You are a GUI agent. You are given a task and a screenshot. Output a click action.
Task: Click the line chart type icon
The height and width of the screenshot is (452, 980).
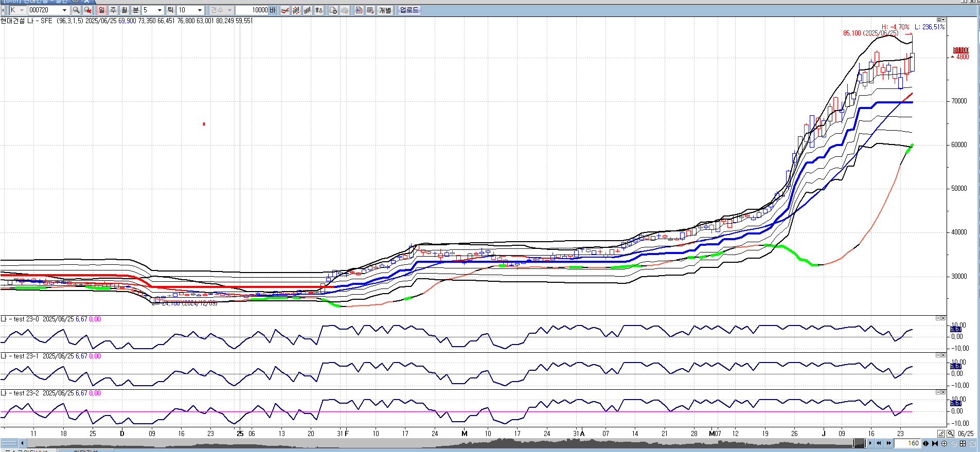point(284,10)
